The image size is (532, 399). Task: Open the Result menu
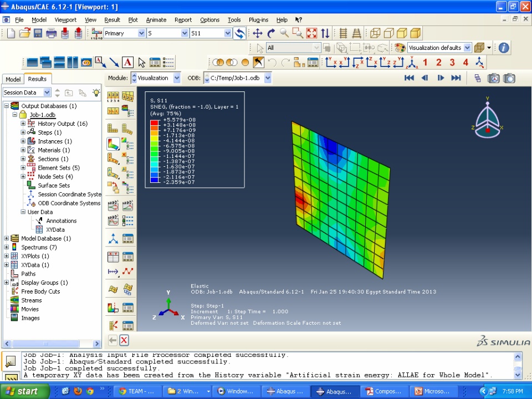coord(112,20)
